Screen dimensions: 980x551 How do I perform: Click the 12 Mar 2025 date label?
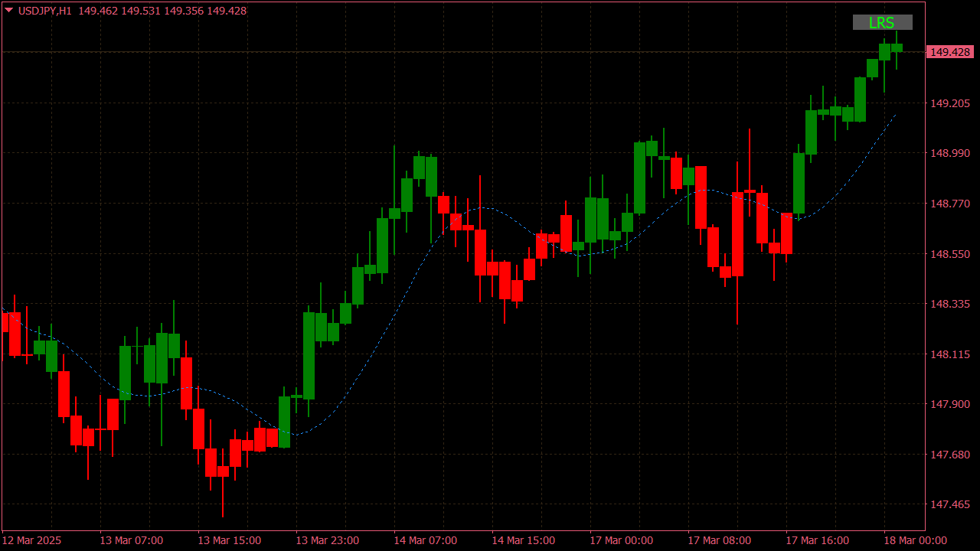pyautogui.click(x=32, y=540)
